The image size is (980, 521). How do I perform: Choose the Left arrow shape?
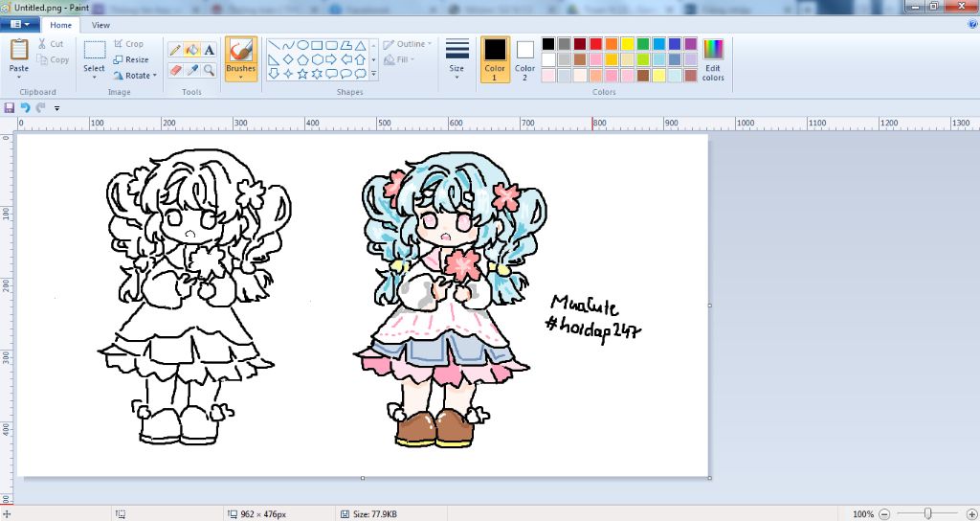tap(345, 59)
